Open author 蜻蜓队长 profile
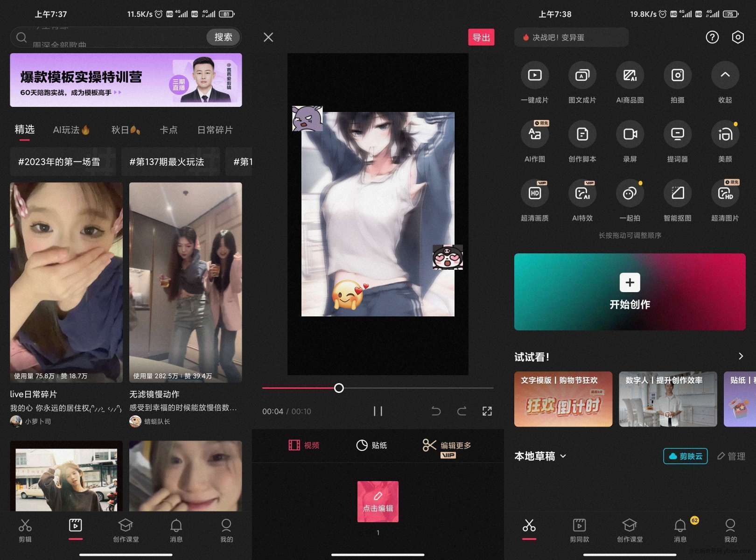This screenshot has height=560, width=756. [150, 421]
